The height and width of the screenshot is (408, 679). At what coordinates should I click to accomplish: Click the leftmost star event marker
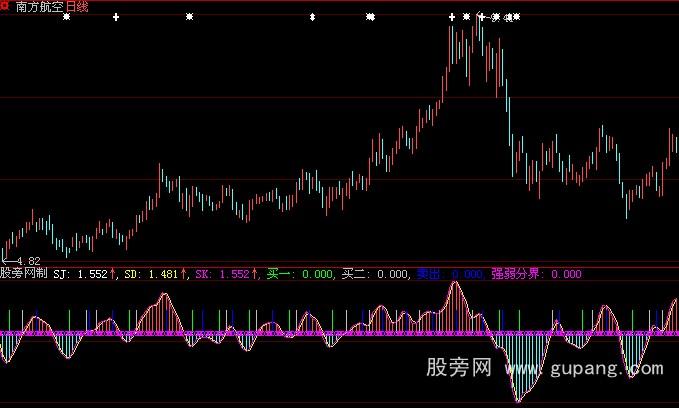pyautogui.click(x=66, y=17)
